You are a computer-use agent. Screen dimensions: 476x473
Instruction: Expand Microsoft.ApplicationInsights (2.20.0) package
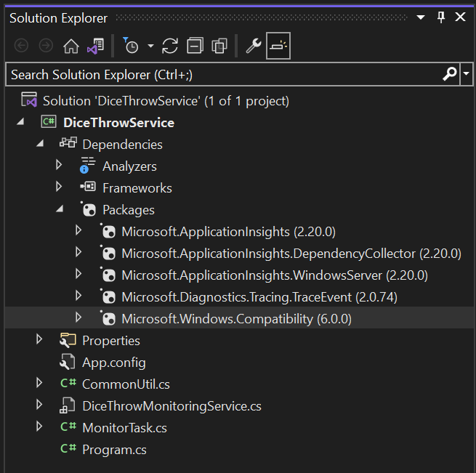tap(78, 230)
